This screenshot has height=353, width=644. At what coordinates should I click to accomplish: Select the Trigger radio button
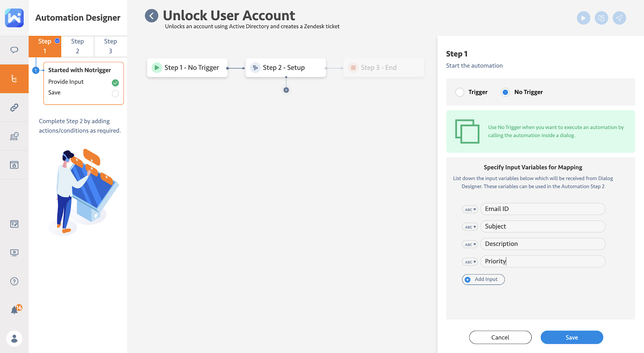pyautogui.click(x=460, y=92)
